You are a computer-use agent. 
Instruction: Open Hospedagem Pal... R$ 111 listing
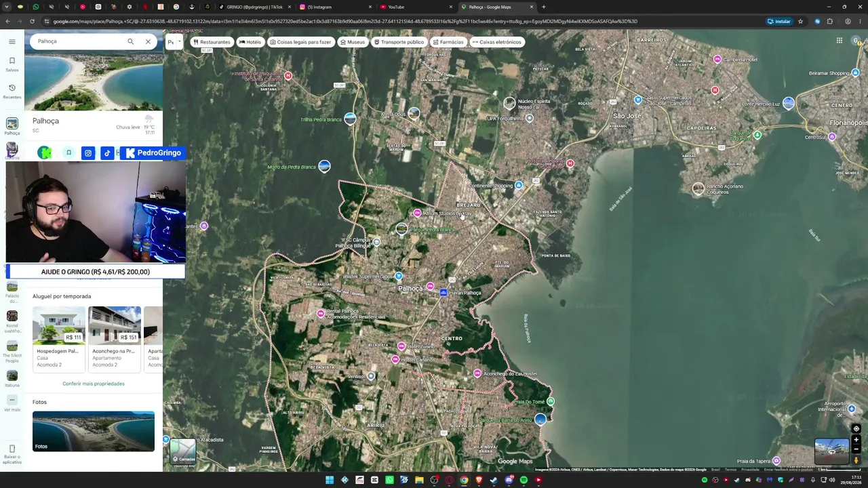point(59,338)
